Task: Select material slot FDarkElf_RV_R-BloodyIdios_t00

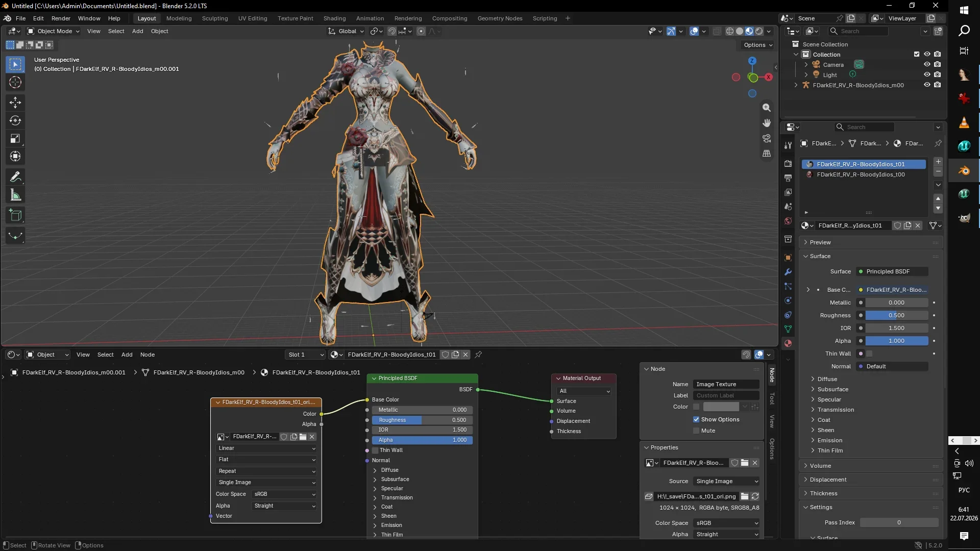Action: [x=864, y=174]
